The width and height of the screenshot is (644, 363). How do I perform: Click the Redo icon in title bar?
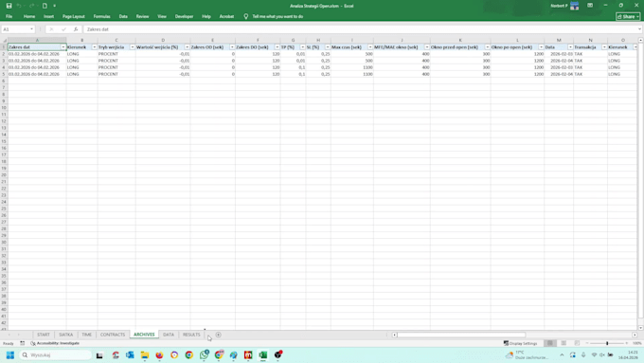click(31, 6)
